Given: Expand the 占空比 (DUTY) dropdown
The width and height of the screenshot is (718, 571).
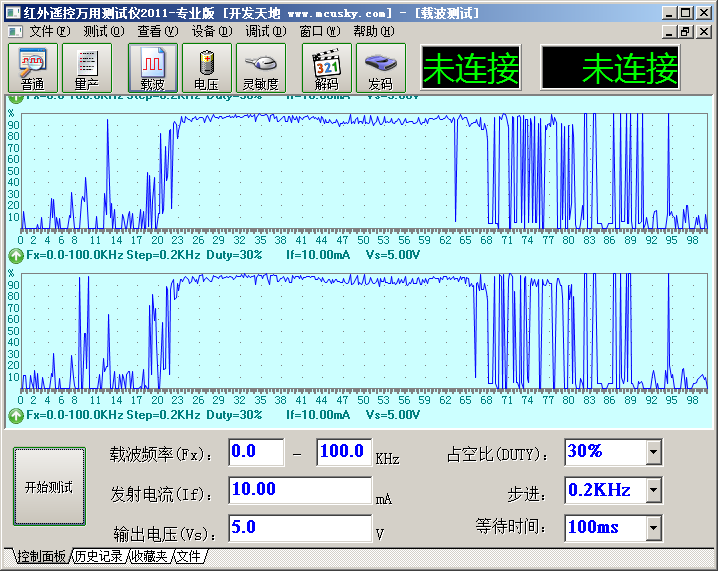Looking at the screenshot, I should pos(653,453).
